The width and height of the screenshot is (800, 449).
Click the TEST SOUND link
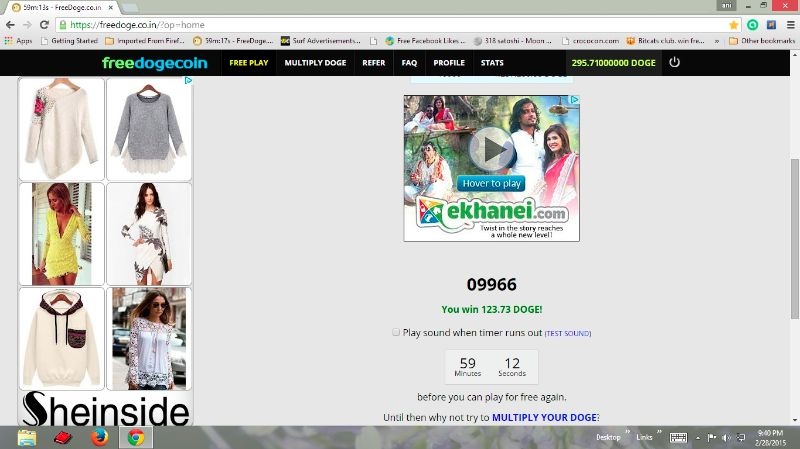click(x=567, y=333)
